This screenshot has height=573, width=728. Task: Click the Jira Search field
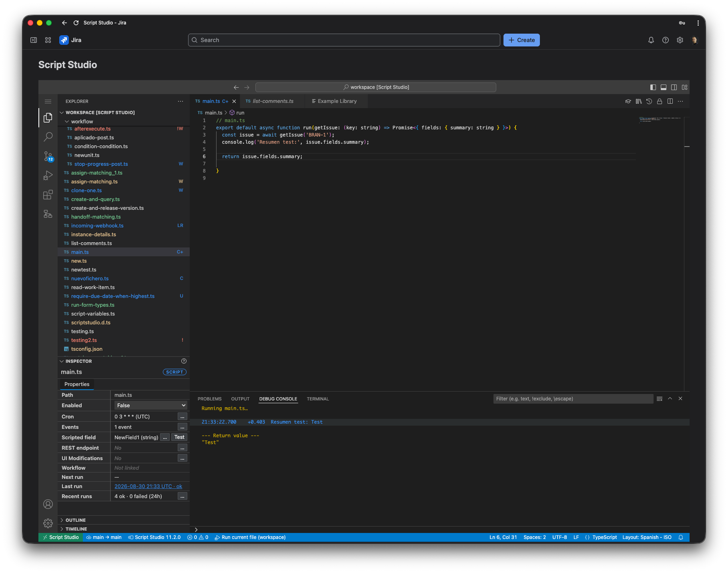coord(344,40)
